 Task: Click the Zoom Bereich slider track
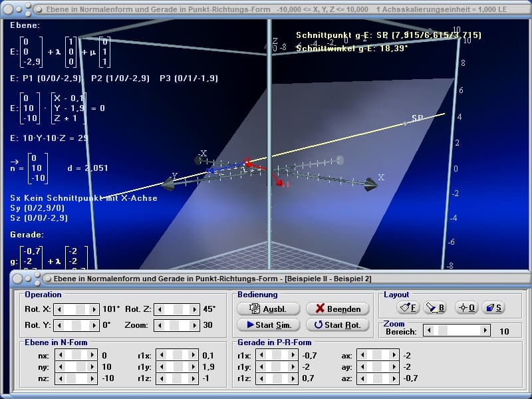[459, 331]
